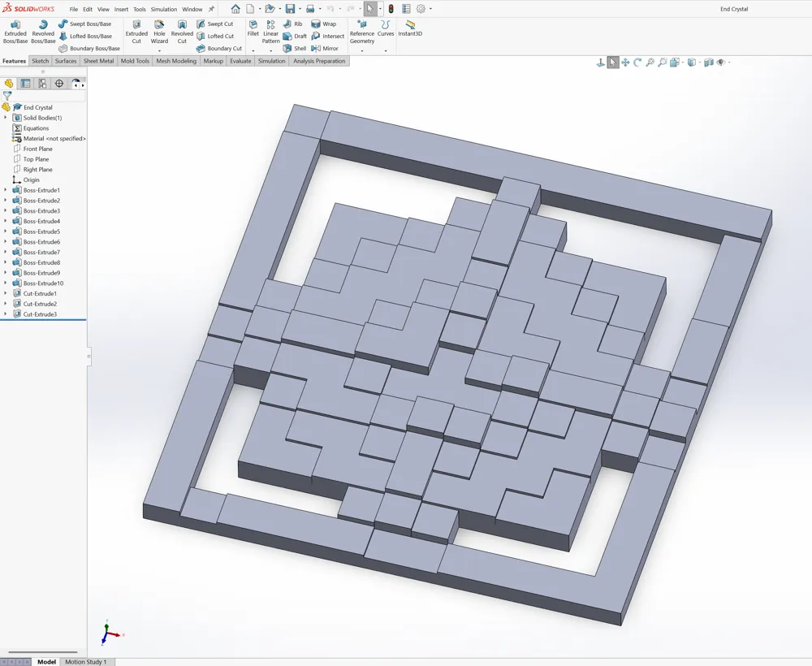812x666 pixels.
Task: Select the Fillet tool
Action: point(253,28)
